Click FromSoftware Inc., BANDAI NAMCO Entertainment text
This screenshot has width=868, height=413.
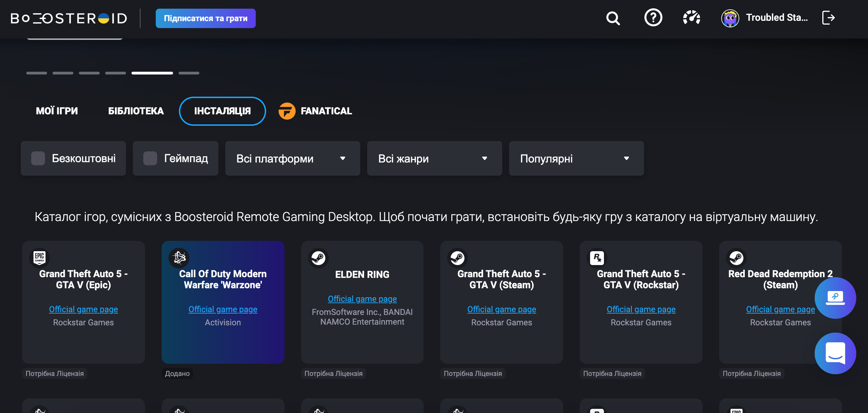(x=362, y=317)
